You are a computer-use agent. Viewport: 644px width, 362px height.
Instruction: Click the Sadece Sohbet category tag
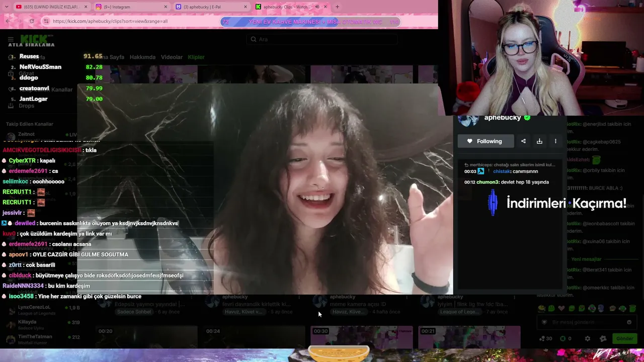point(134,312)
